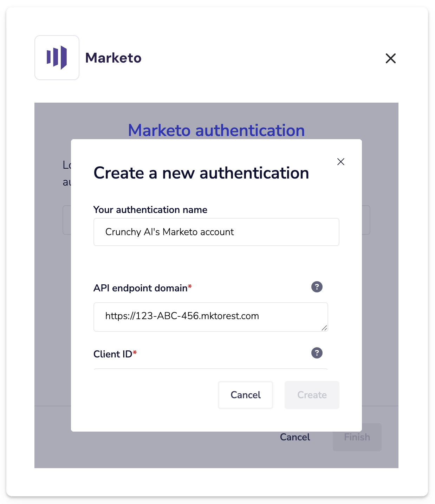Click the Create a new authentication title
The height and width of the screenshot is (504, 435).
click(x=201, y=173)
